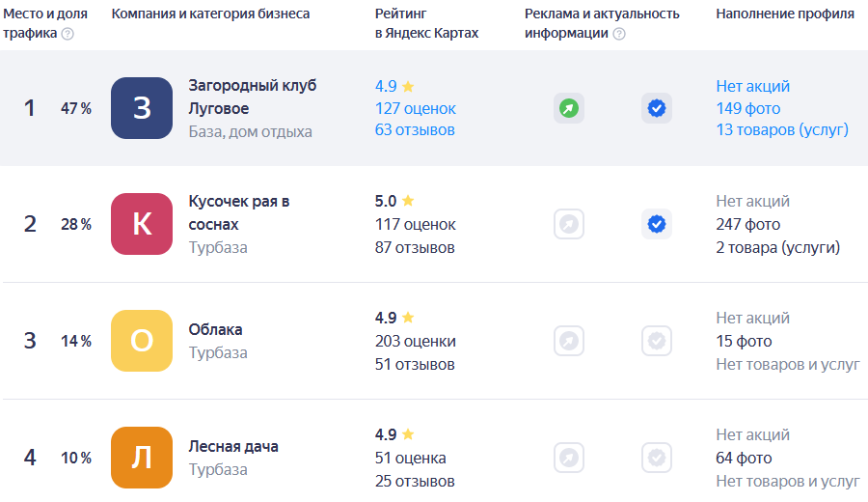Click the grey advertising icon for Лесная дача

coord(568,458)
